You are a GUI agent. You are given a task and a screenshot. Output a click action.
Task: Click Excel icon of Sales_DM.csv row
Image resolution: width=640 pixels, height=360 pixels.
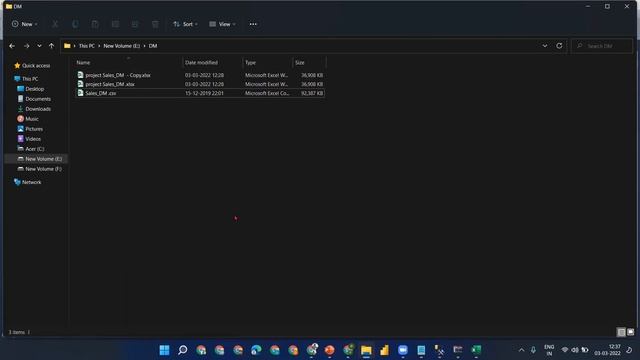click(x=80, y=93)
